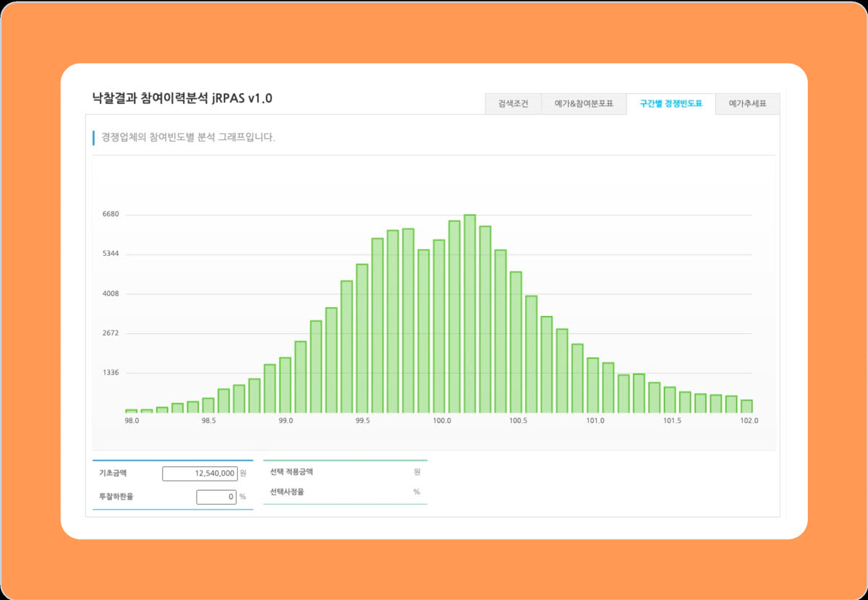
Task: Click the leftmost bar above the 98.0 label
Action: tap(131, 411)
